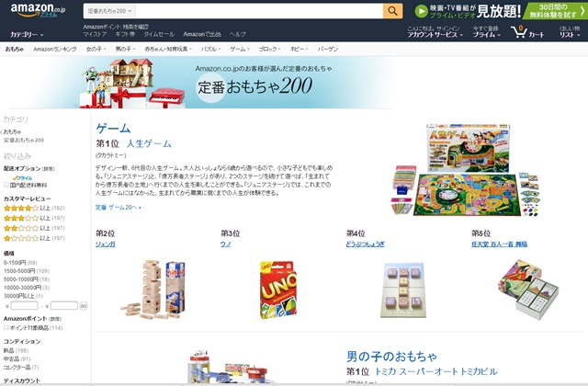Open the 定番おもちゃ200 search category dropdown
Viewport: 588px width, 386px height.
109,11
